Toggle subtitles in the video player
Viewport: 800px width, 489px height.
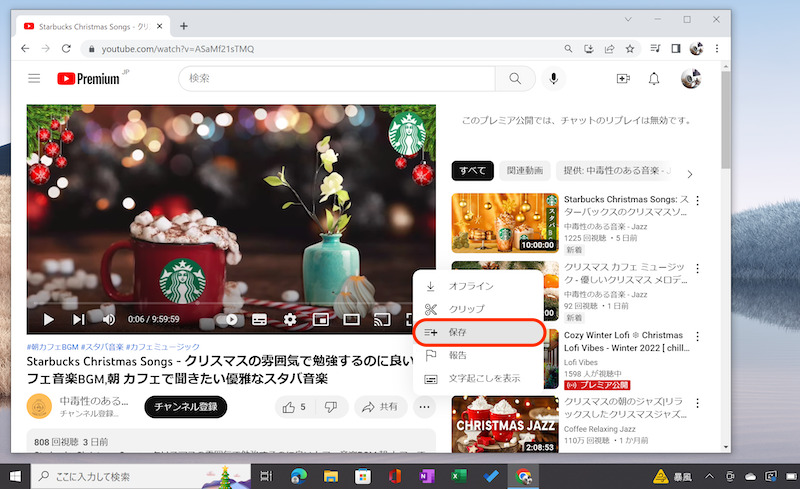259,320
